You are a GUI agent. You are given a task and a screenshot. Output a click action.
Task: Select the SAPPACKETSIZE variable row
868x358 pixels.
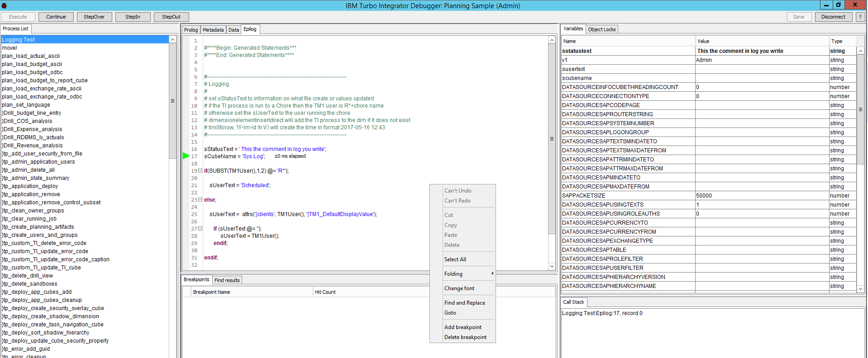pyautogui.click(x=709, y=196)
